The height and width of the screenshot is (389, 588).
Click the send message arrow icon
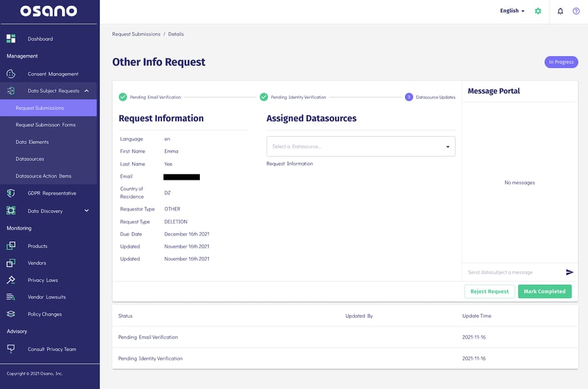pyautogui.click(x=569, y=272)
